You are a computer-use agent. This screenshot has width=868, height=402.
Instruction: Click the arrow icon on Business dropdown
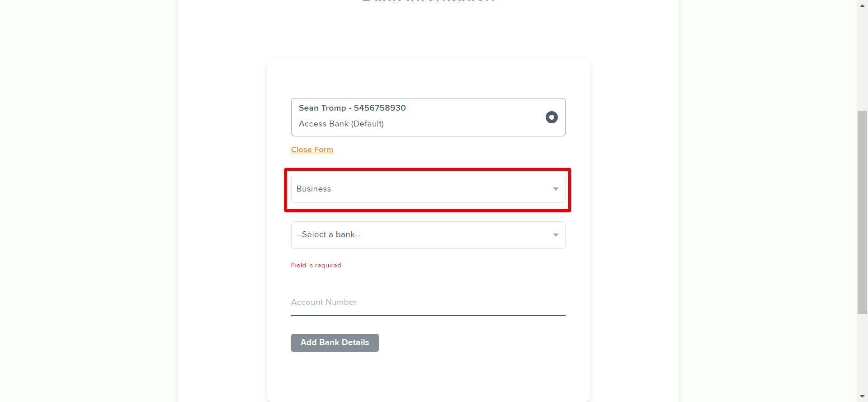556,189
